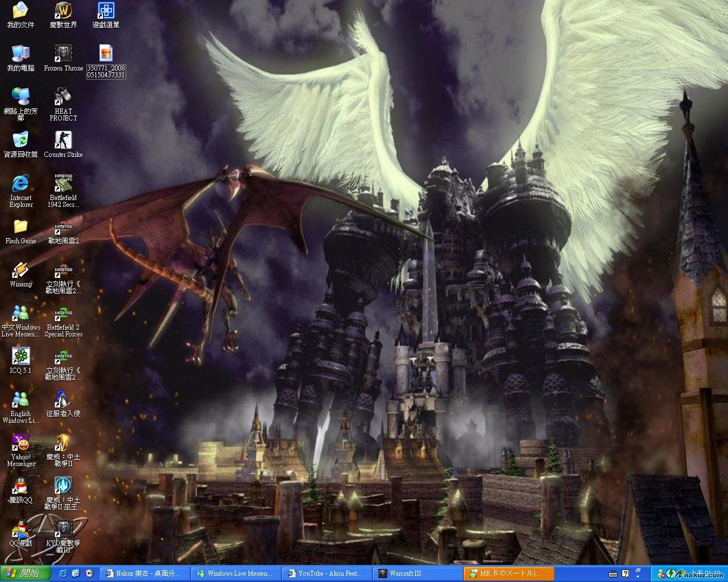The image size is (728, 582).
Task: Open the language bar options dropdown arrow
Action: click(638, 577)
